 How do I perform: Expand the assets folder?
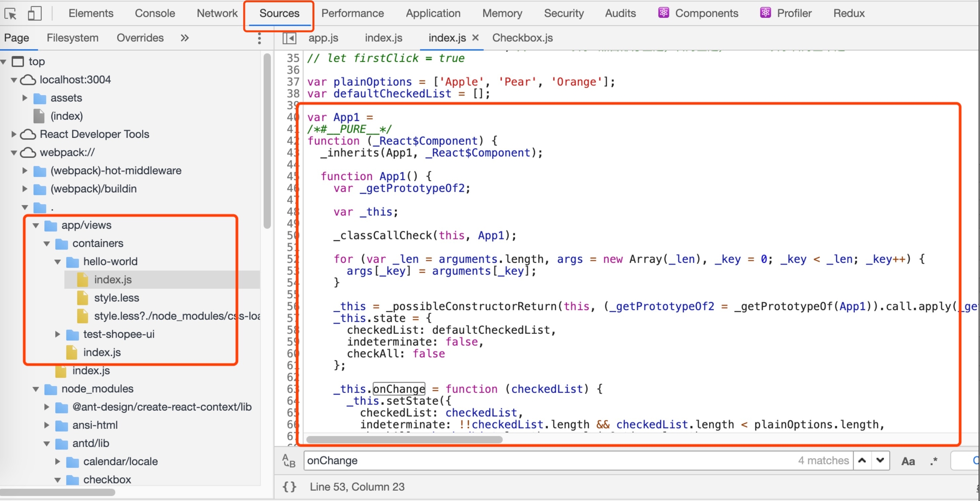click(25, 98)
